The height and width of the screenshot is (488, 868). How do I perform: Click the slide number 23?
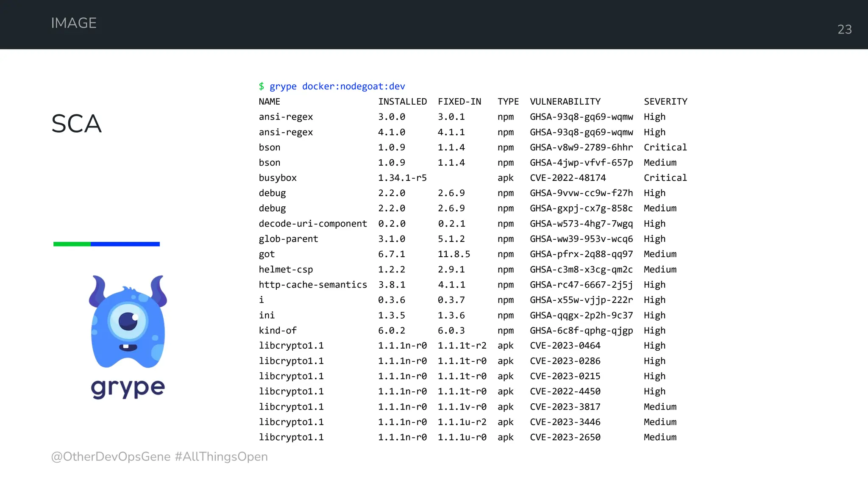844,29
